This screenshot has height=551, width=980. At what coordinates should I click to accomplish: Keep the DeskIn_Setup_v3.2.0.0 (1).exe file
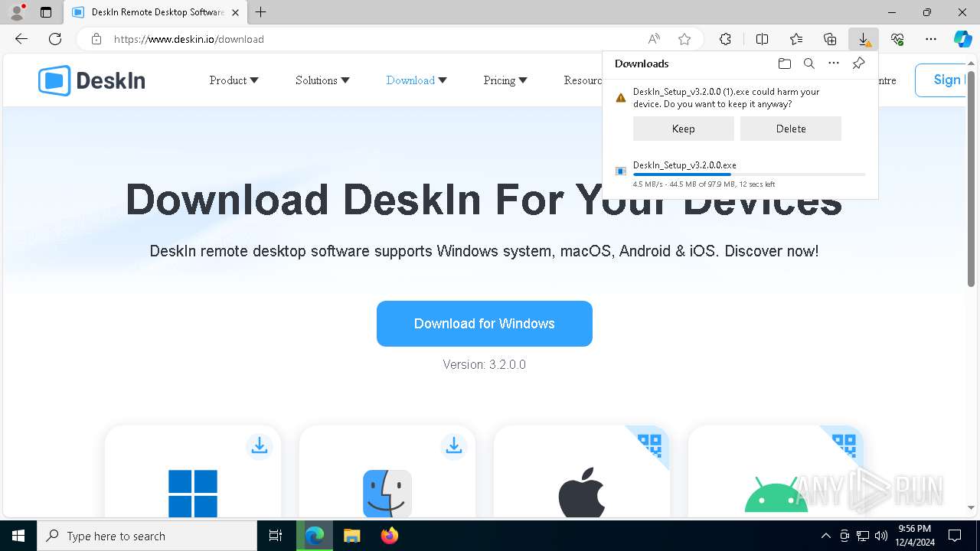point(683,129)
